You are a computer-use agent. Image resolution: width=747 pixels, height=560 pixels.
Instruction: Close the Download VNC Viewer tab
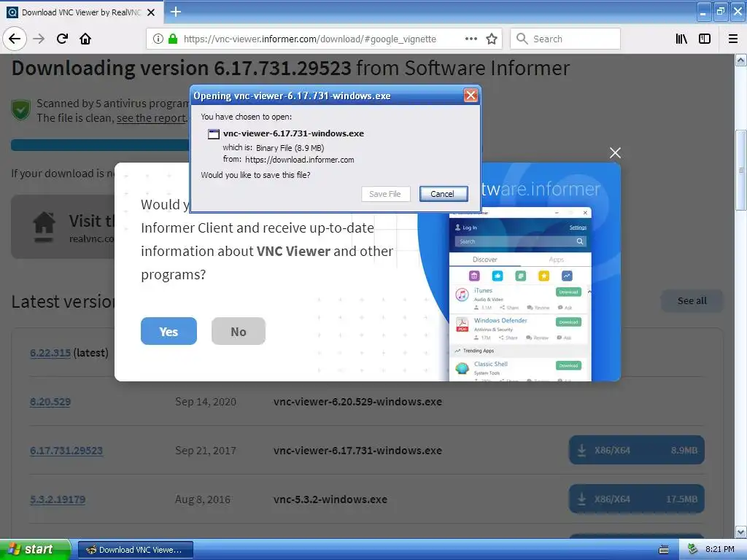coord(151,12)
